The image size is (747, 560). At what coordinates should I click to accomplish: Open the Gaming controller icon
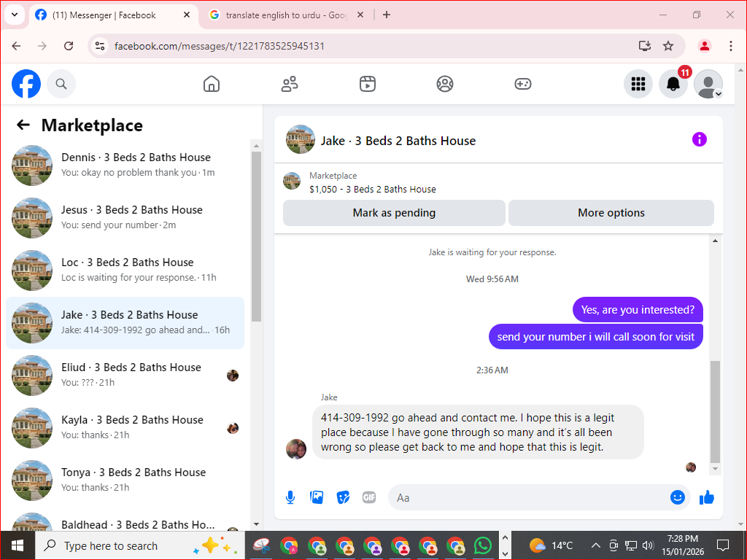click(522, 84)
